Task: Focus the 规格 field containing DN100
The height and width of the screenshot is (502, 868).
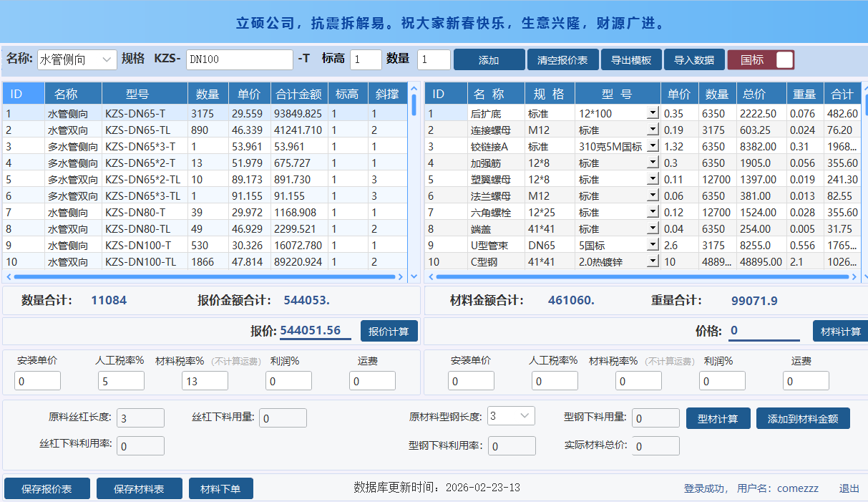Action: pos(240,59)
